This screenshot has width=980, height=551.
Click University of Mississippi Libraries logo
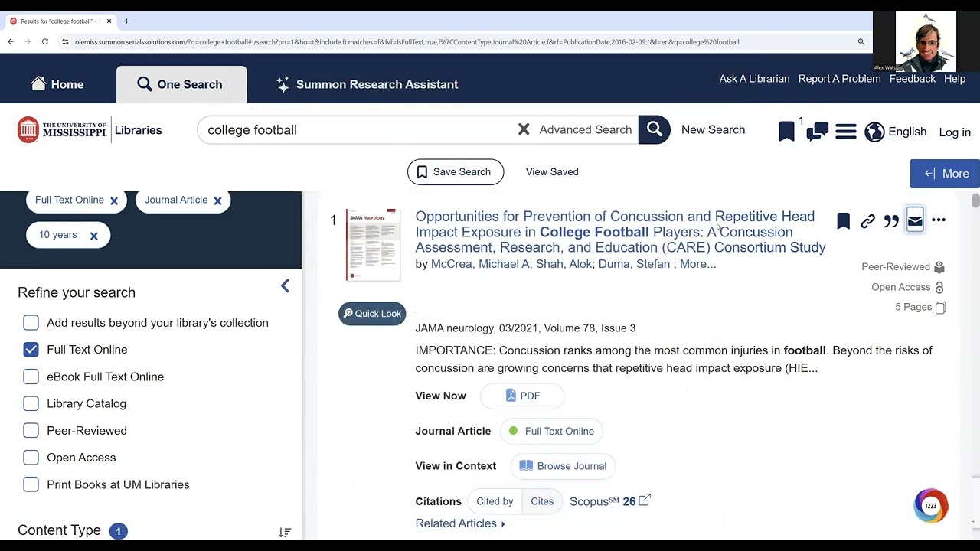[x=90, y=130]
